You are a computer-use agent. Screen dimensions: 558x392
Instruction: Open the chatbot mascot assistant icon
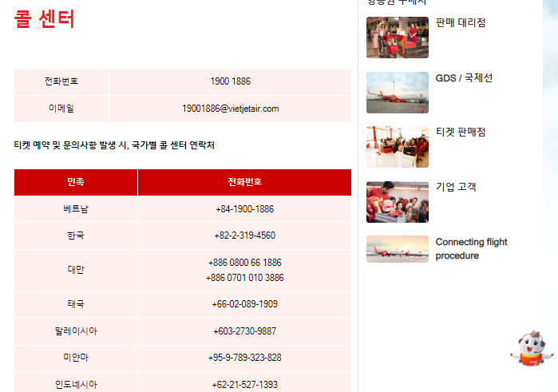[532, 349]
